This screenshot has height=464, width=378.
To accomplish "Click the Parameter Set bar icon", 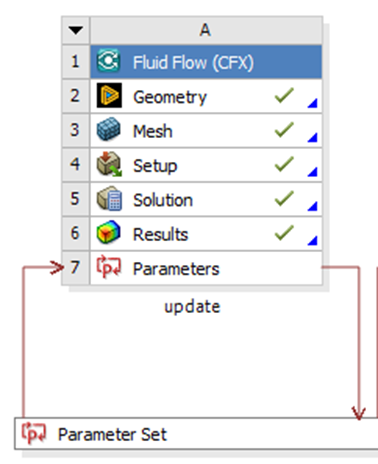I will click(x=34, y=433).
